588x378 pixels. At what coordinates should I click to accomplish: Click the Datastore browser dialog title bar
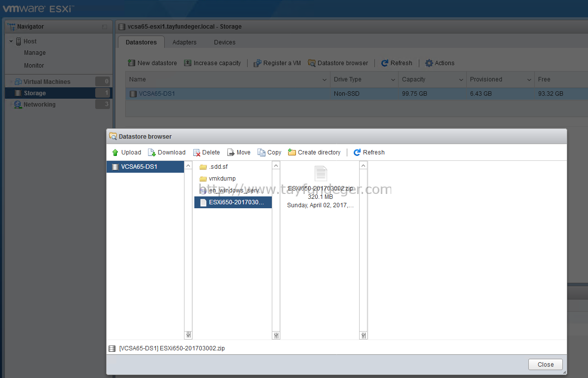[x=336, y=137]
